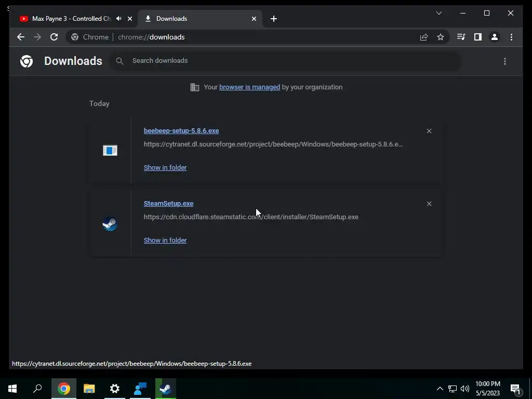Remove SteamSetup.exe from the downloads list

(429, 204)
